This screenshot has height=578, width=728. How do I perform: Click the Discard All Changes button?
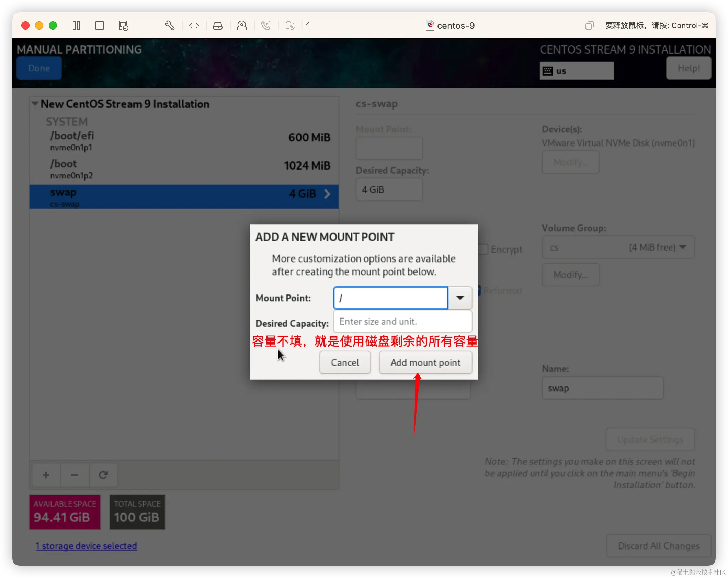click(x=658, y=546)
